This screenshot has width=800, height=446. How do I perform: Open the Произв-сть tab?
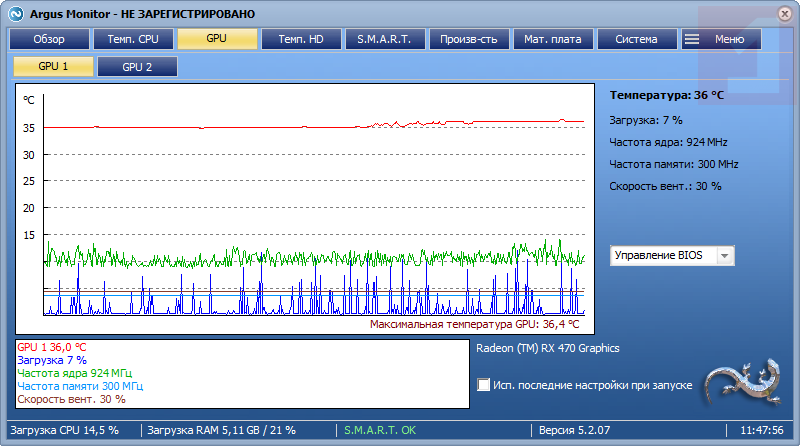tap(469, 39)
